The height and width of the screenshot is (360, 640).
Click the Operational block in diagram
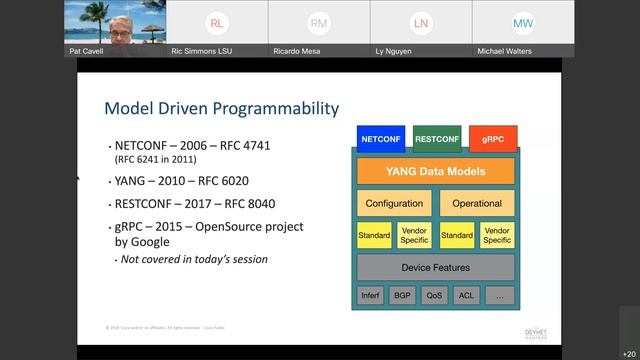tap(477, 203)
